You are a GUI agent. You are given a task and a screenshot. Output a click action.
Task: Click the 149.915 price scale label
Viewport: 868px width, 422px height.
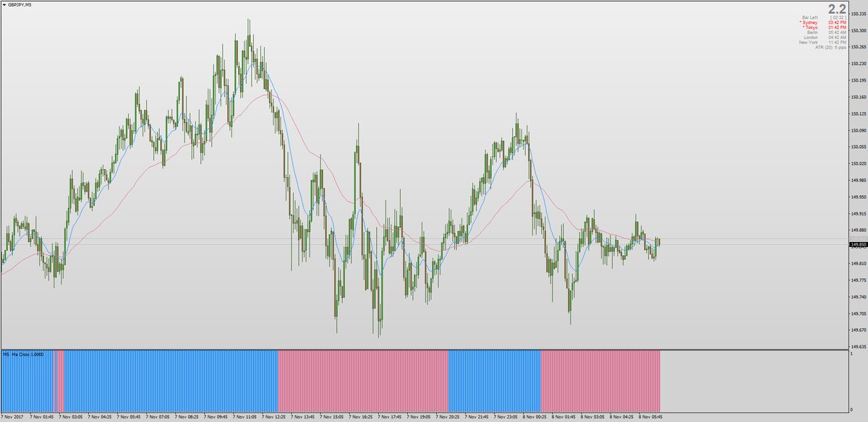pos(859,214)
